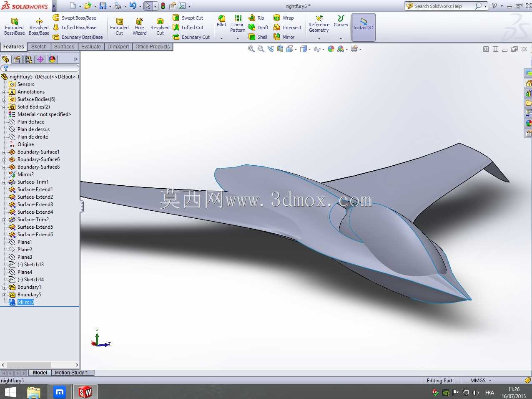This screenshot has height=399, width=532.
Task: Select Surface-Extend4 in the tree
Action: [35, 212]
